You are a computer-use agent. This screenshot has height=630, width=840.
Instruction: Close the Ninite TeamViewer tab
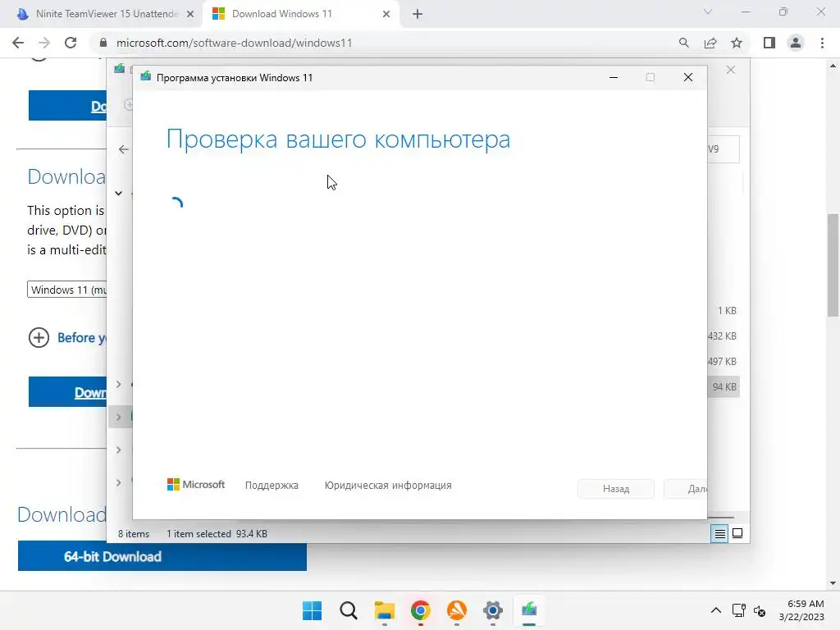190,15
